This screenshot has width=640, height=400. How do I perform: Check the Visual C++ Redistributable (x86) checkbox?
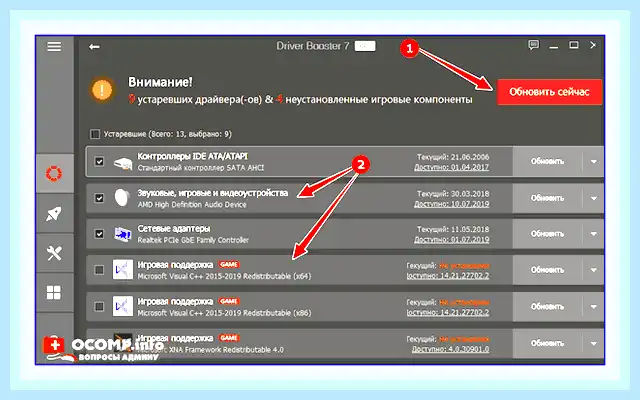(x=99, y=306)
